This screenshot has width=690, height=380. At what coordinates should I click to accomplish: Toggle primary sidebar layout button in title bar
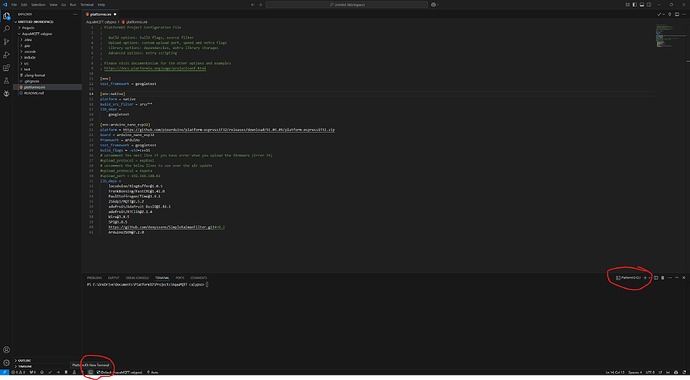coord(635,4)
